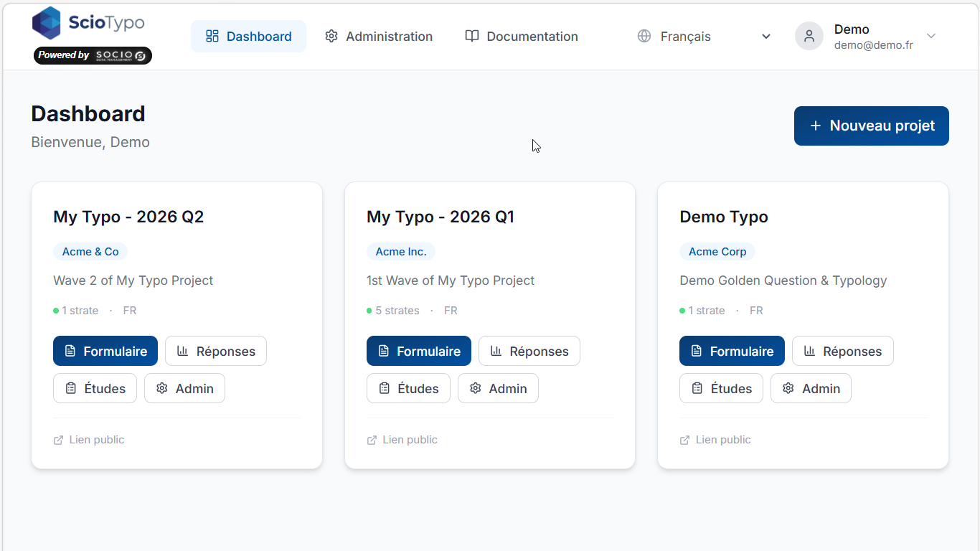Open Formulaire for My Typo - 2026 Q1
Image resolution: width=980 pixels, height=551 pixels.
[419, 351]
